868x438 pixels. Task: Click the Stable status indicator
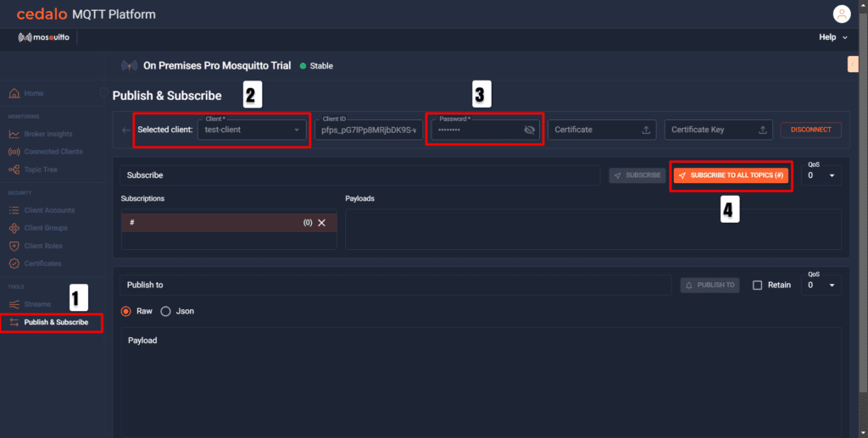pos(316,66)
